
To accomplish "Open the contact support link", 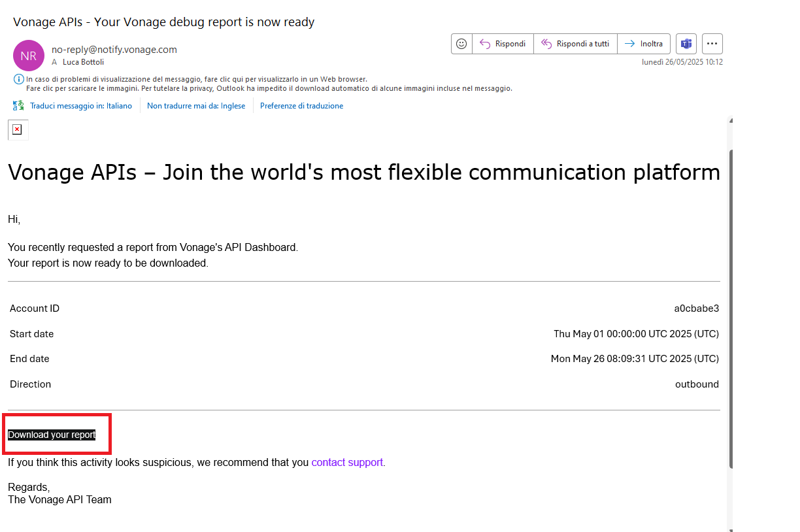I will click(x=347, y=462).
